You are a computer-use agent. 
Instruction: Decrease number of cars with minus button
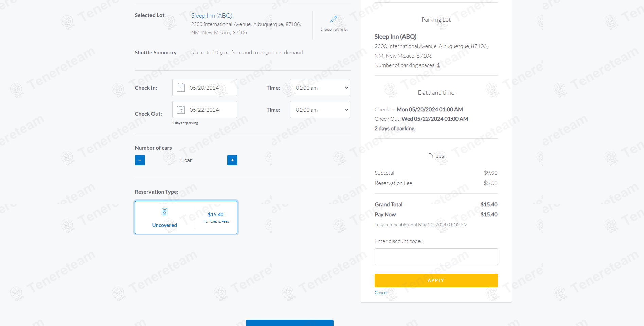click(x=140, y=160)
